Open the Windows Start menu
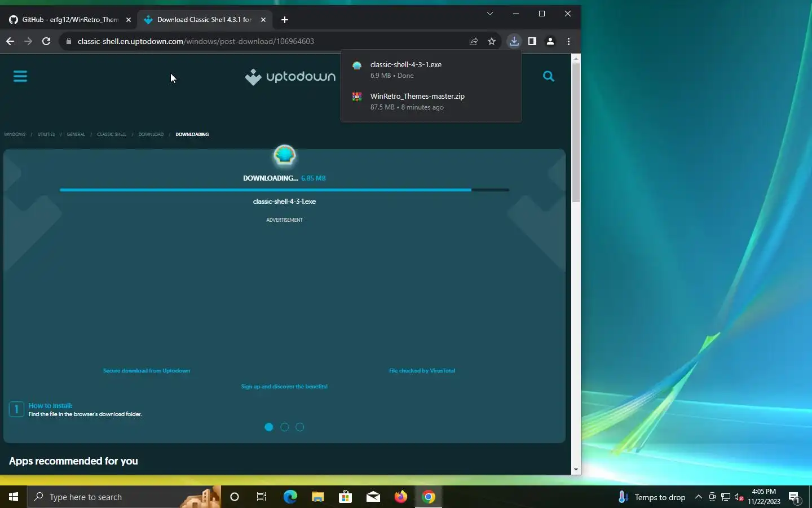The height and width of the screenshot is (508, 812). (14, 497)
